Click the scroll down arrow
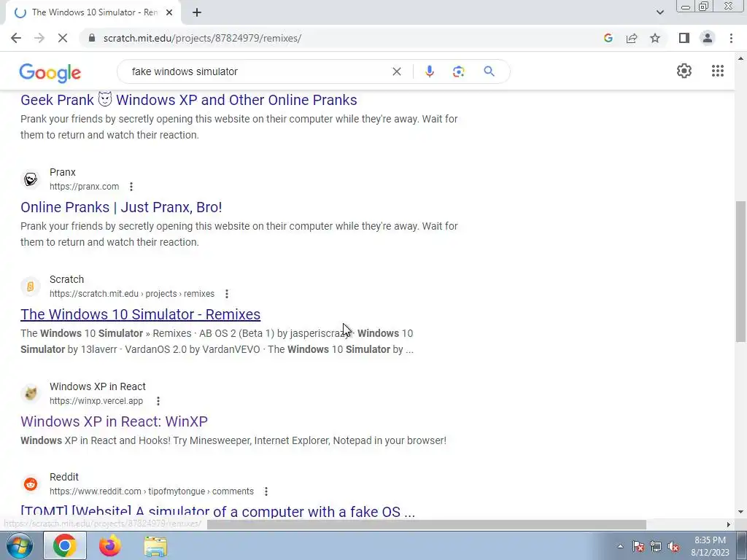Viewport: 747px width, 560px height. coord(740,513)
